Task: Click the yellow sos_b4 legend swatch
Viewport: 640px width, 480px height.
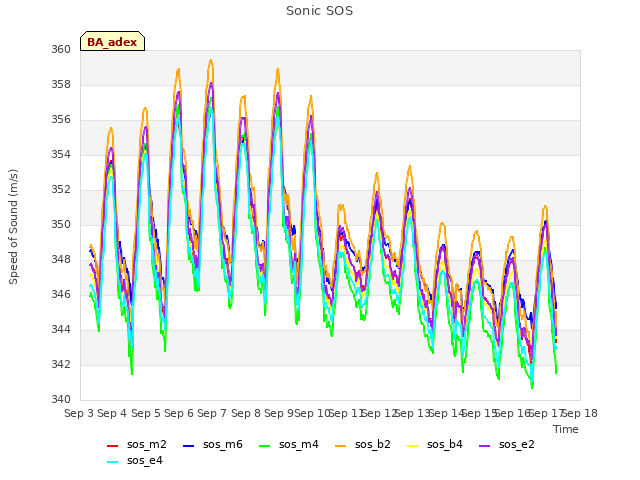Action: 413,446
